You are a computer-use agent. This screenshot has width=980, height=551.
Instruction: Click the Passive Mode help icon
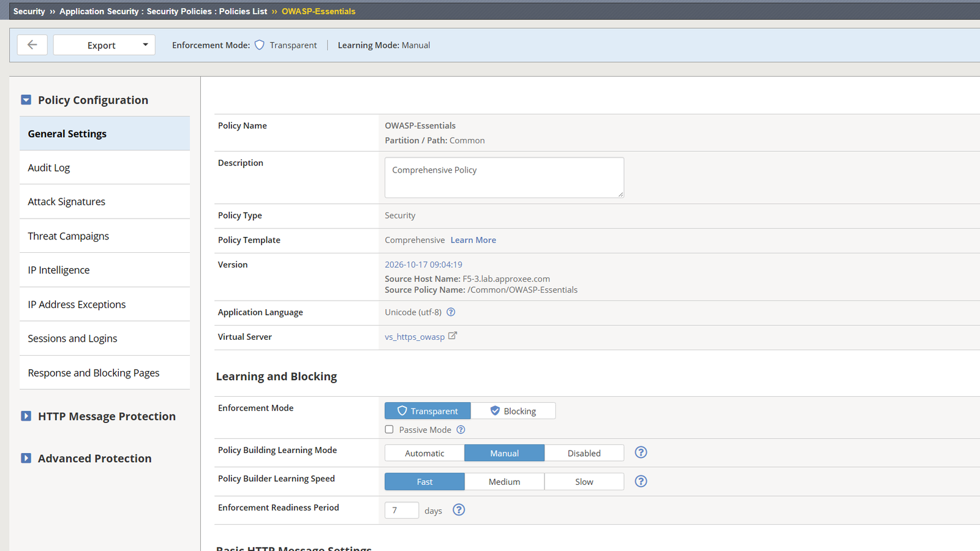461,430
